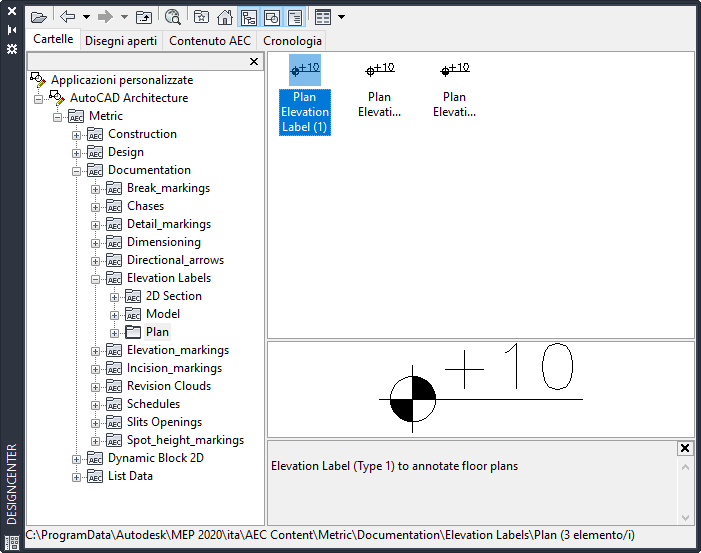Select the Model folder item
The height and width of the screenshot is (553, 701).
(x=163, y=314)
